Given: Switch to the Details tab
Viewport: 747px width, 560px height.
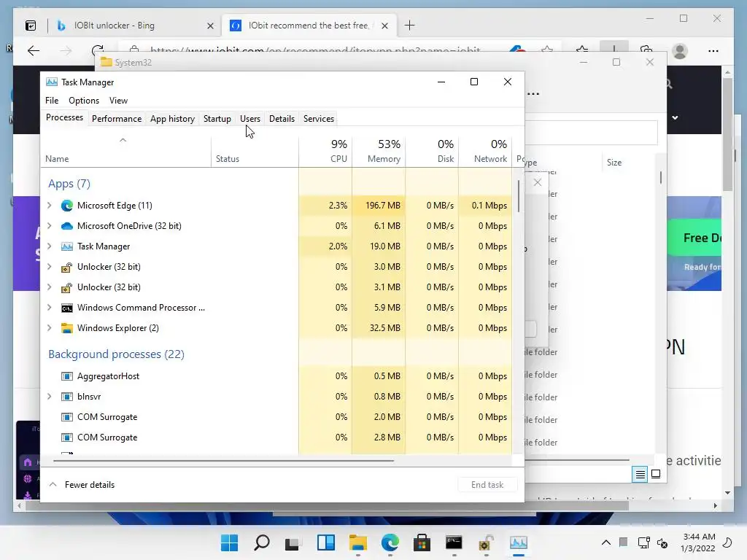Looking at the screenshot, I should pos(282,119).
